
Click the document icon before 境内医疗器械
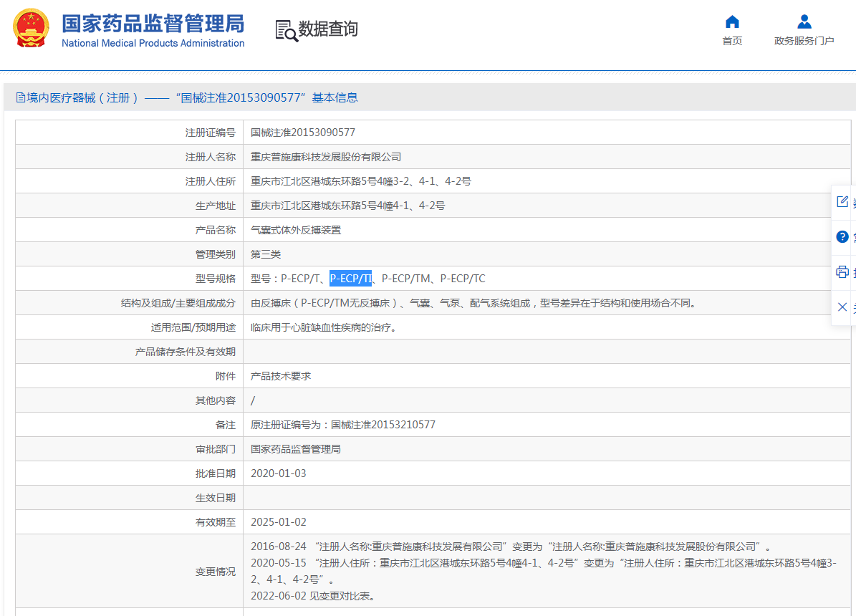pyautogui.click(x=21, y=97)
